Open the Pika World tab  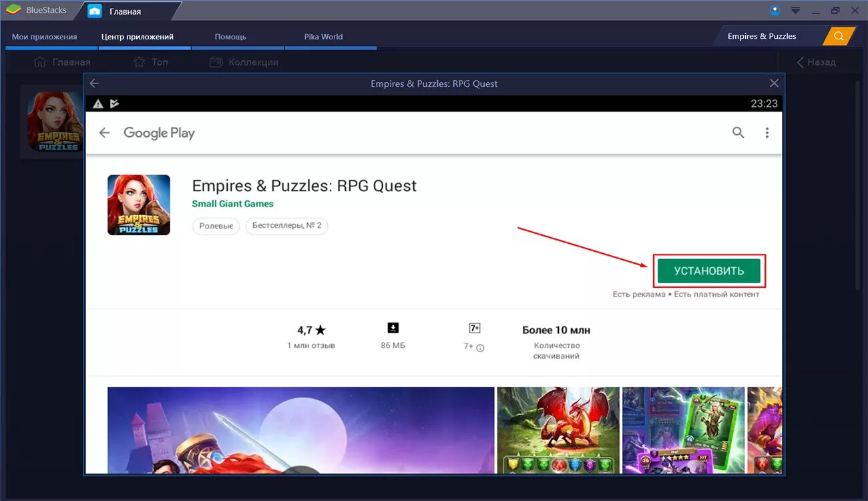[323, 37]
